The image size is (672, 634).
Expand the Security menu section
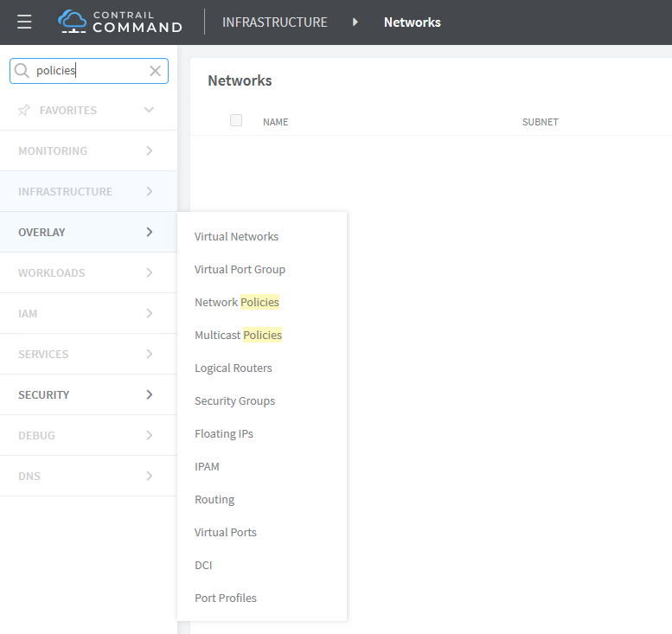(88, 394)
